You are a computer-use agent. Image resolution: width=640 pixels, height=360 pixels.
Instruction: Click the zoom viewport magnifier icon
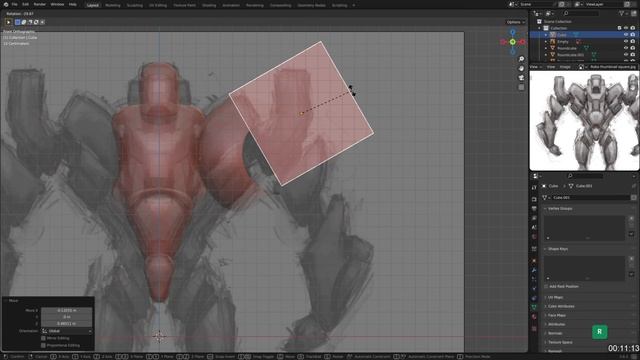coord(521,59)
